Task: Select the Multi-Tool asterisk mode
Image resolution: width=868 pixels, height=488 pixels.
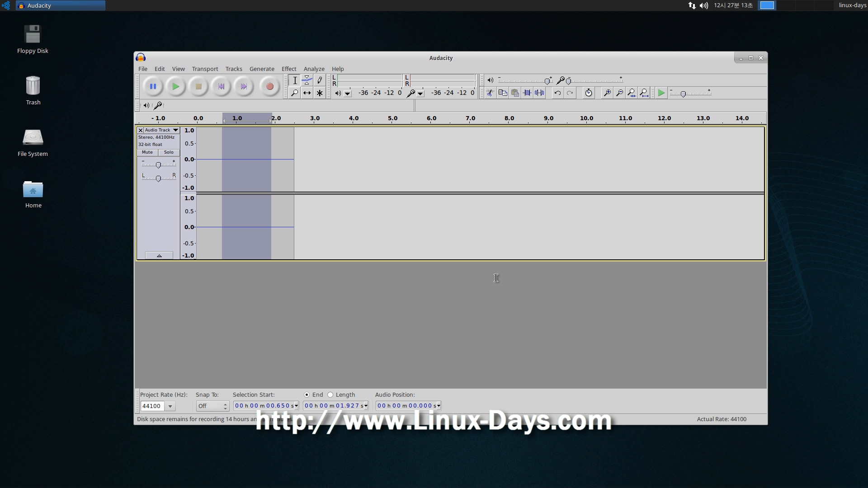Action: (320, 93)
